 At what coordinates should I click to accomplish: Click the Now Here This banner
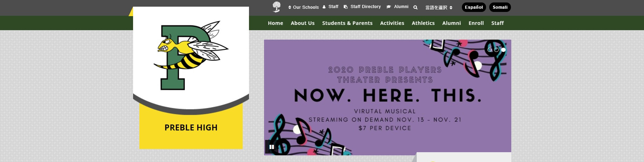point(388,97)
